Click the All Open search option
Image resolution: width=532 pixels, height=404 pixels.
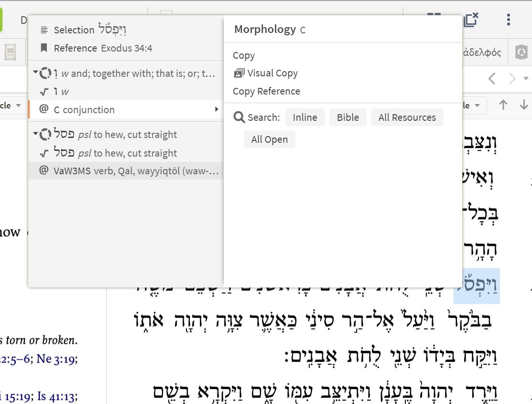(270, 139)
